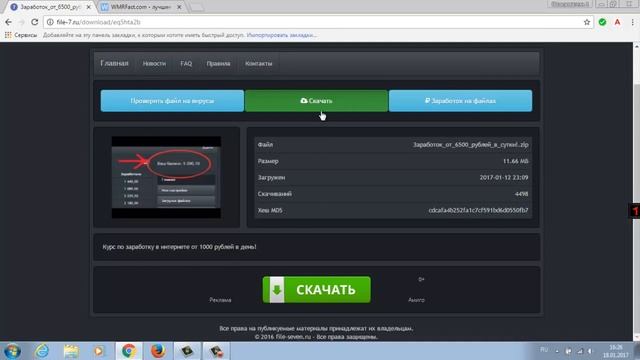Launch Internet Explorer from the taskbar
The height and width of the screenshot is (360, 640).
pos(42,351)
